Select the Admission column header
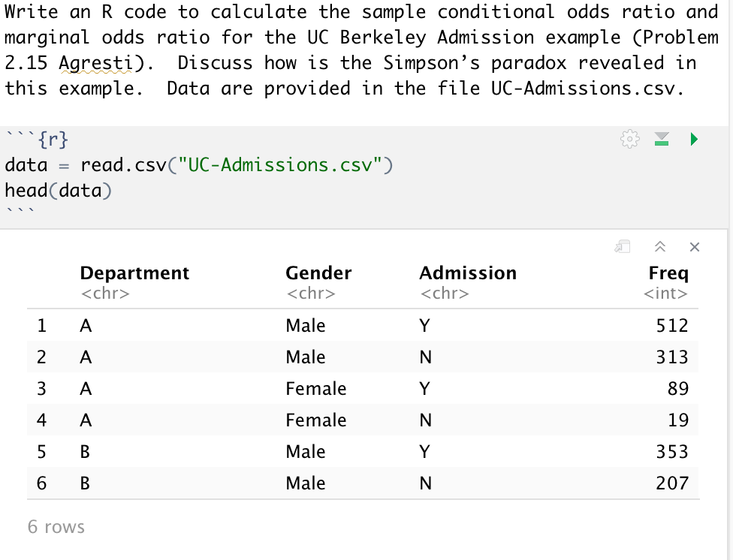733x560 pixels. [x=467, y=272]
